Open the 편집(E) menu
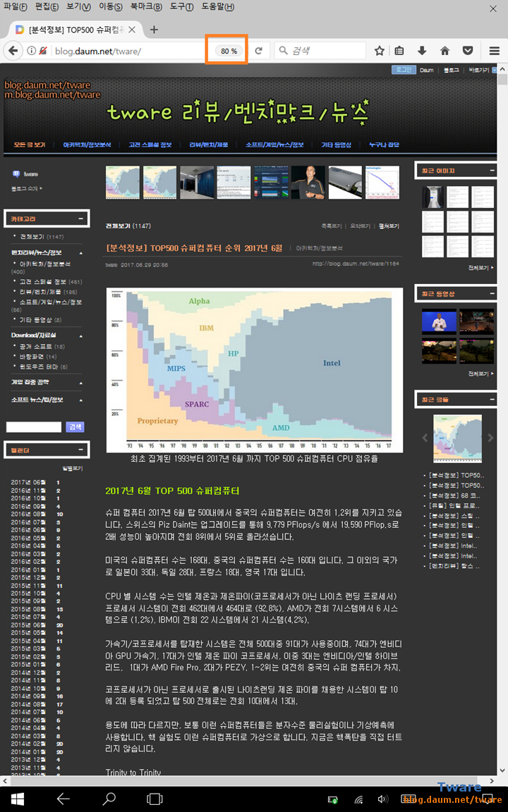 click(47, 7)
